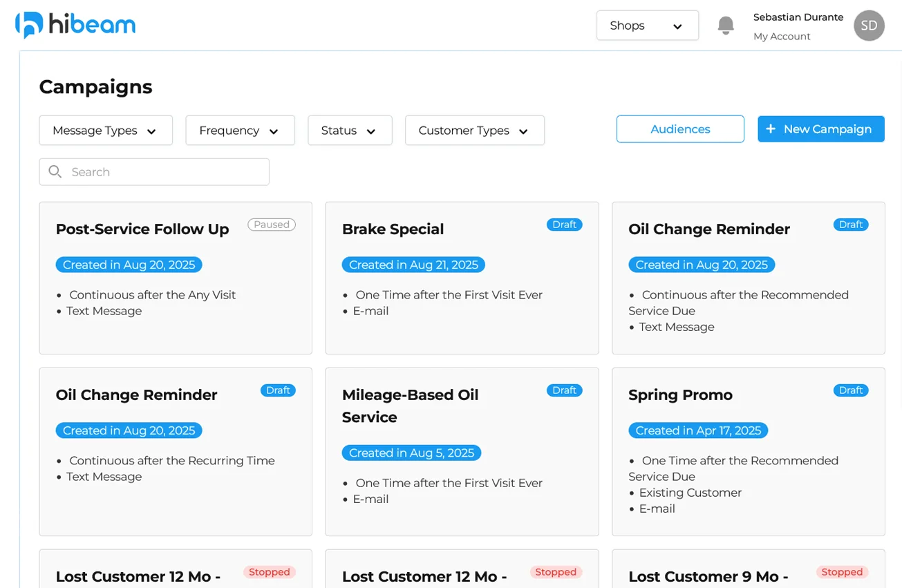Click the magnifier icon in search box
The width and height of the screenshot is (902, 588).
coord(55,172)
